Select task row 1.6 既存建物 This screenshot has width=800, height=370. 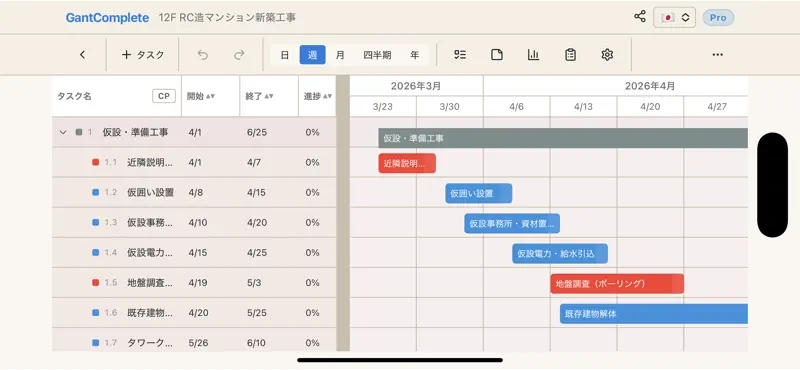[194, 313]
